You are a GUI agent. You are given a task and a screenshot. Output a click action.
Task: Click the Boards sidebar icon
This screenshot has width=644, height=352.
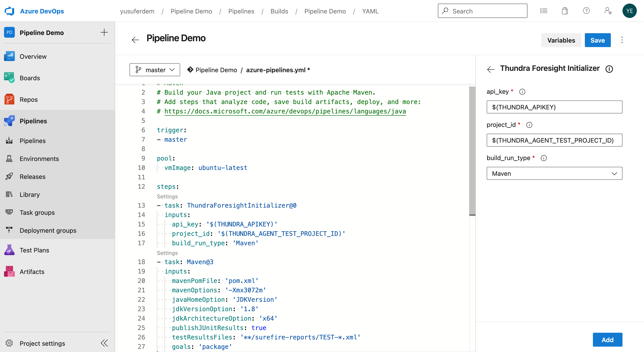(9, 78)
